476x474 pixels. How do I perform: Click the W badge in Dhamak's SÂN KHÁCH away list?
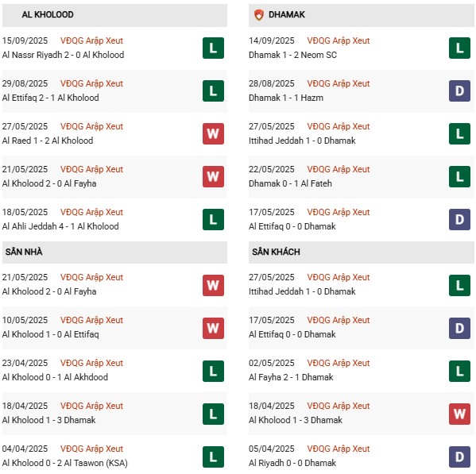[x=459, y=414]
